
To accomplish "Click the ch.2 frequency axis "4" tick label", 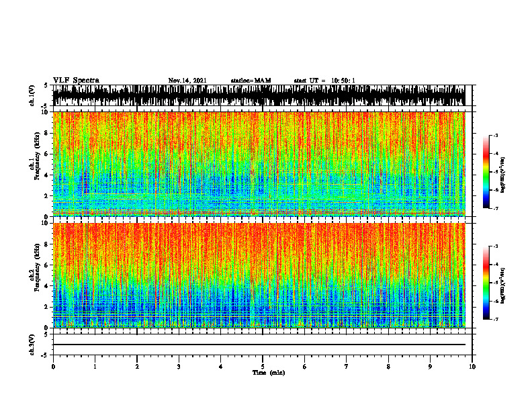I will 46,286.
